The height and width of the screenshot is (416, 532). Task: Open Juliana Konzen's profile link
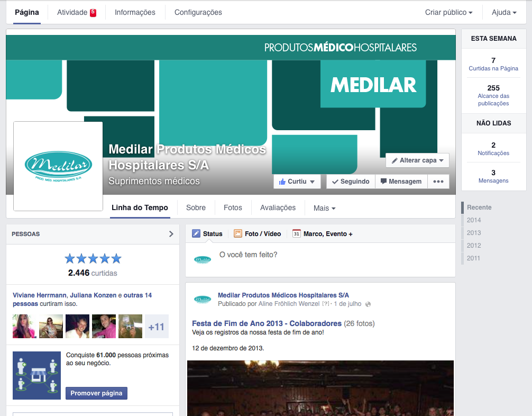93,295
